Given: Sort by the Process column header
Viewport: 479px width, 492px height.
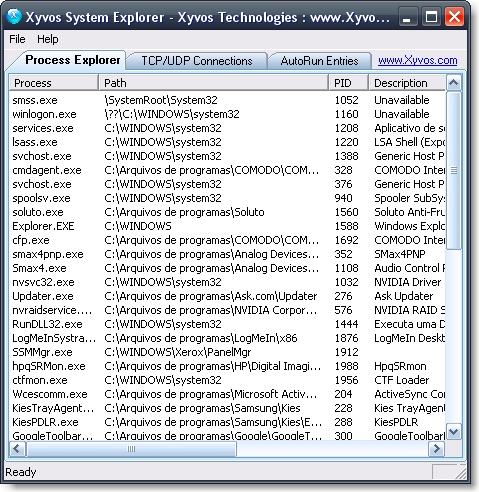Looking at the screenshot, I should [54, 83].
